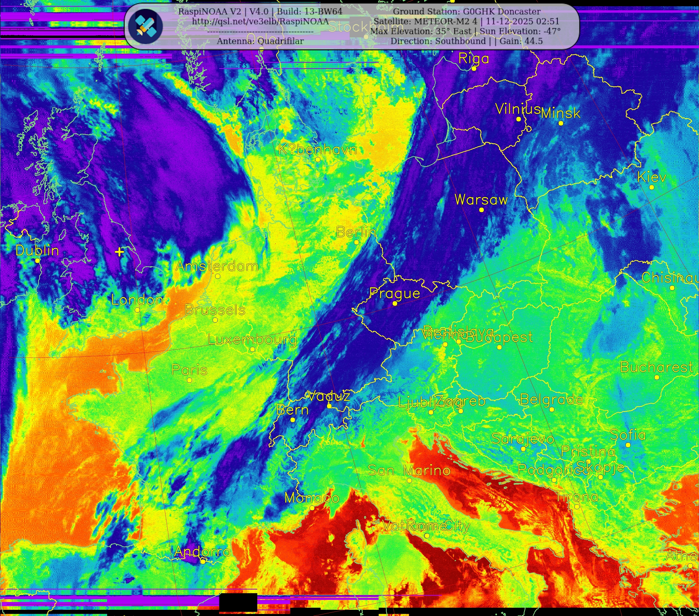Screen dimensions: 699x616
Task: Click the Antenna Quadrifilar text
Action: (x=260, y=41)
